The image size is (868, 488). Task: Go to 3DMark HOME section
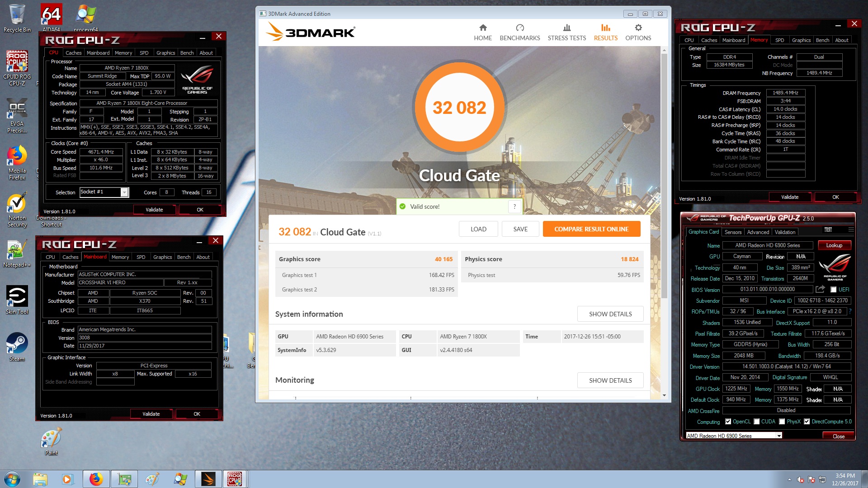click(x=483, y=33)
